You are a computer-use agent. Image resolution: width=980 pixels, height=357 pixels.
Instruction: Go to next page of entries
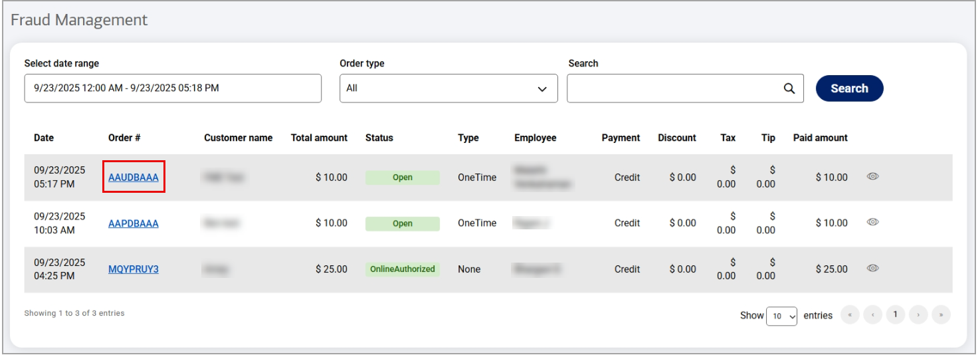coord(918,314)
